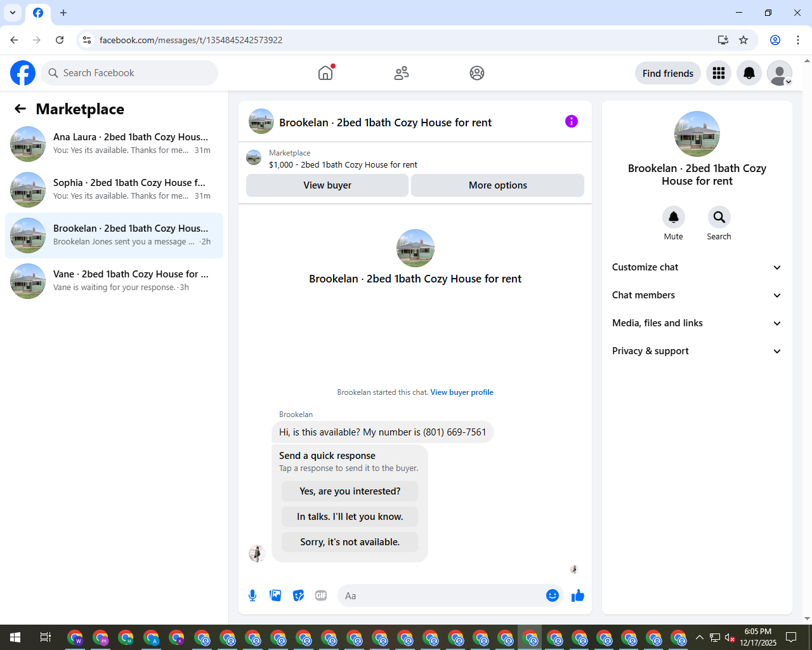Image resolution: width=812 pixels, height=650 pixels.
Task: Click the '$1,000 - 2bed 1bath Cozy House' listing text
Action: 343,165
